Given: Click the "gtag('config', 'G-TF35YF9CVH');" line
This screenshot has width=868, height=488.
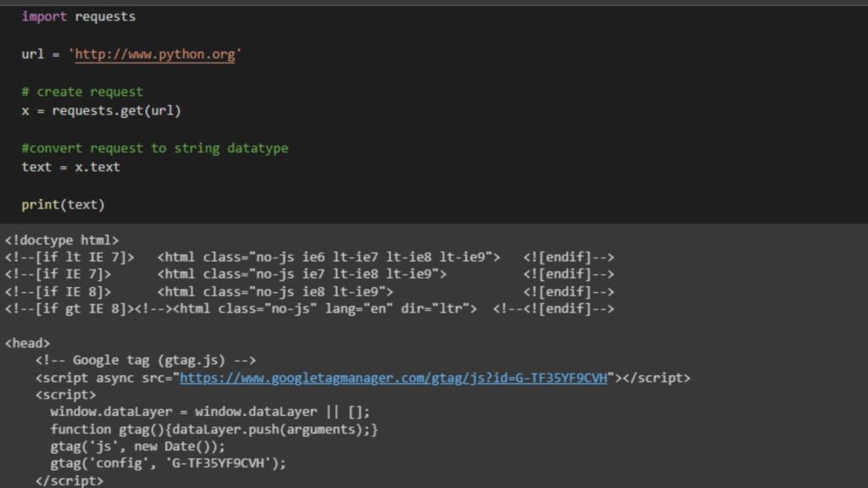Looking at the screenshot, I should tap(169, 463).
